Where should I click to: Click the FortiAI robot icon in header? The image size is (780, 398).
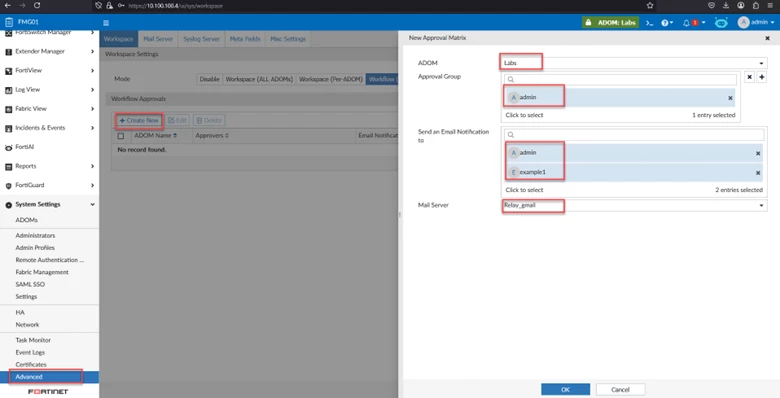click(721, 22)
